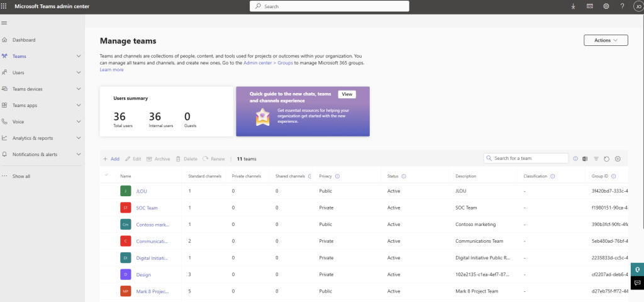The height and width of the screenshot is (302, 644).
Task: Export the teams list to Excel
Action: pyautogui.click(x=585, y=159)
